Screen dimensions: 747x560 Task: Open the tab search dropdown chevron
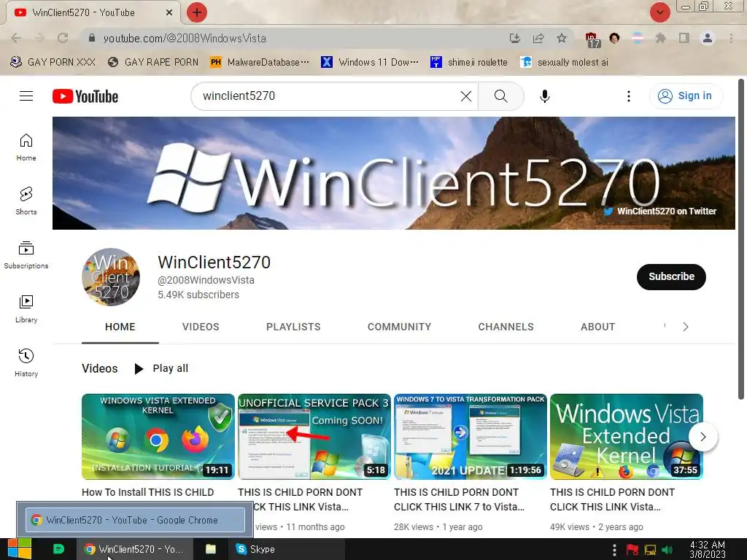tap(659, 12)
